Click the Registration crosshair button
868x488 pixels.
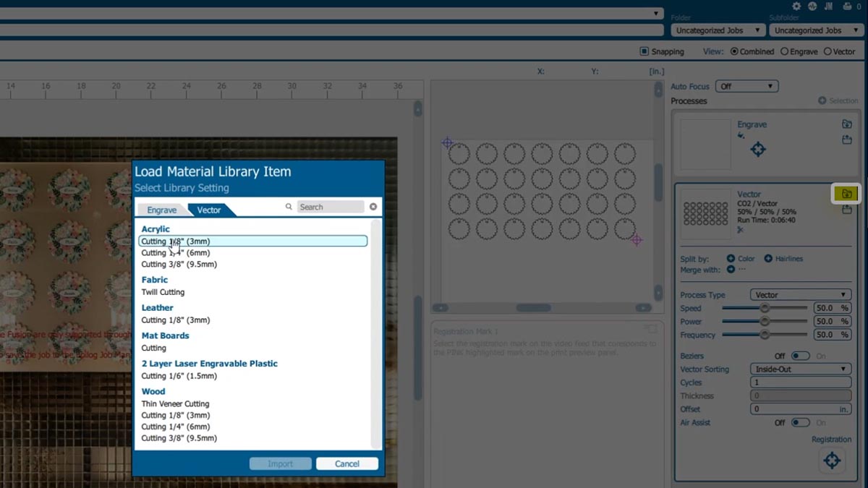[x=832, y=460]
